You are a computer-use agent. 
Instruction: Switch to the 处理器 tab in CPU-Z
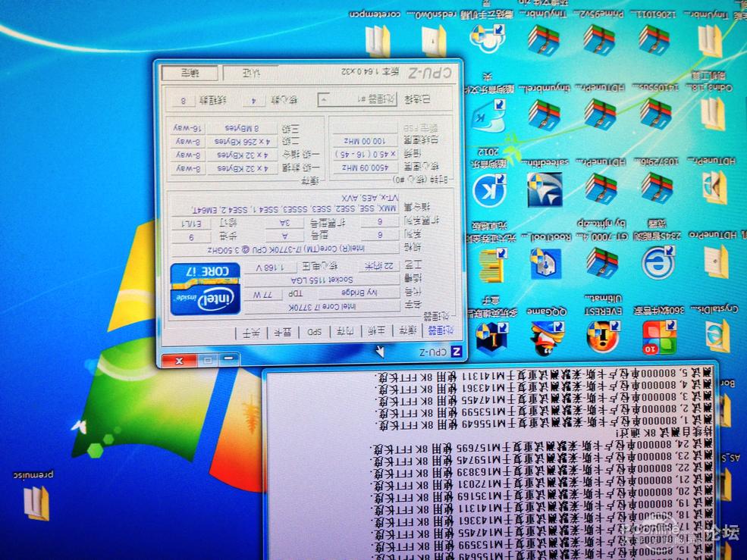(440, 330)
